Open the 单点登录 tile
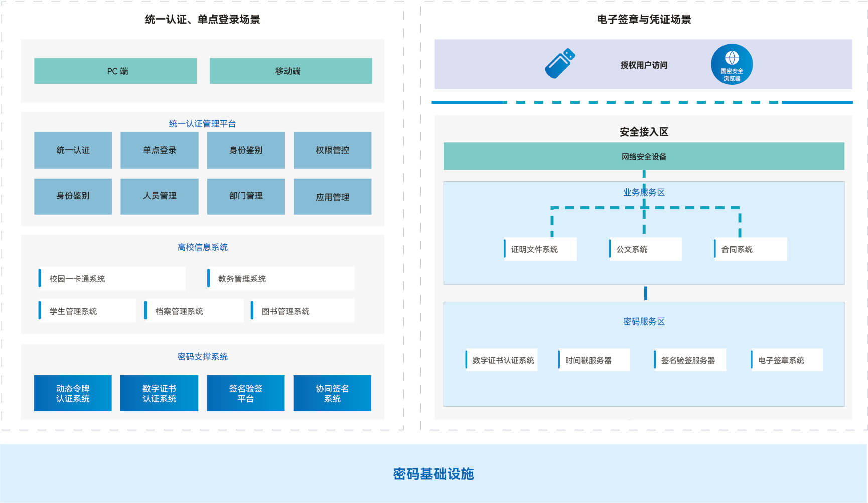The height and width of the screenshot is (503, 868). click(x=160, y=150)
